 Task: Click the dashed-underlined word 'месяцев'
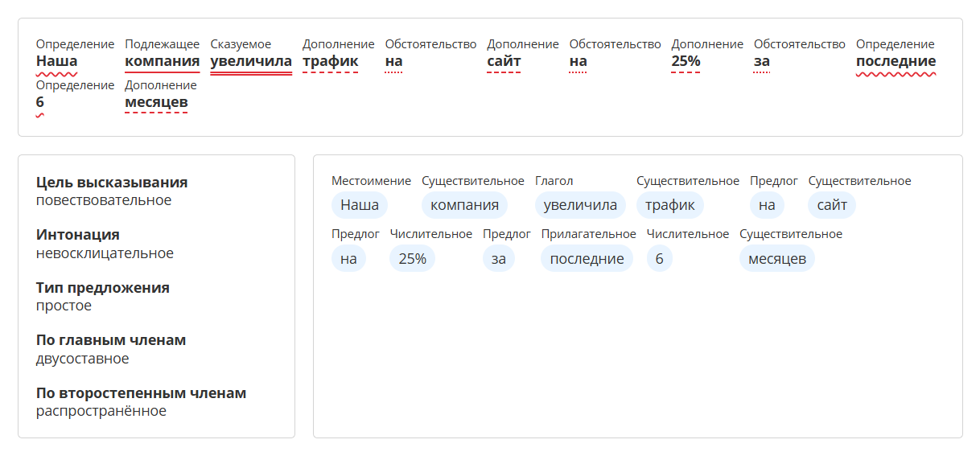coord(156,102)
